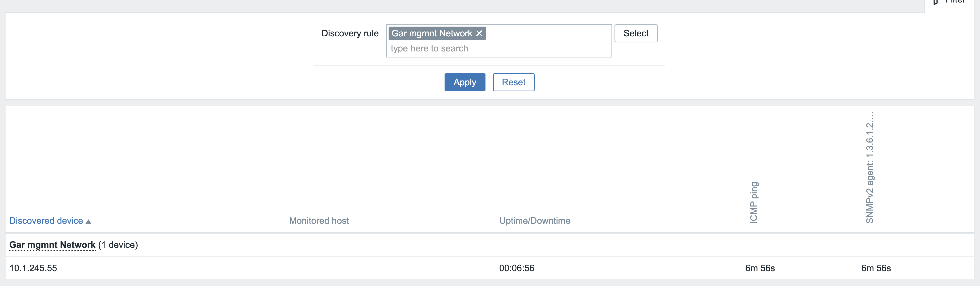Click ICMP ping 6m 56s status cell
980x286 pixels.
click(x=759, y=268)
